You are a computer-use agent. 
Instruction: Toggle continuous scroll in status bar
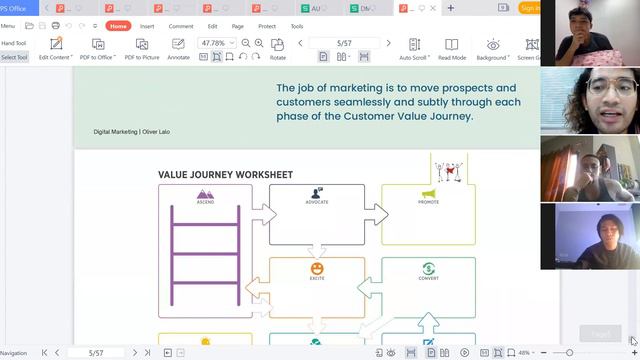tap(411, 353)
